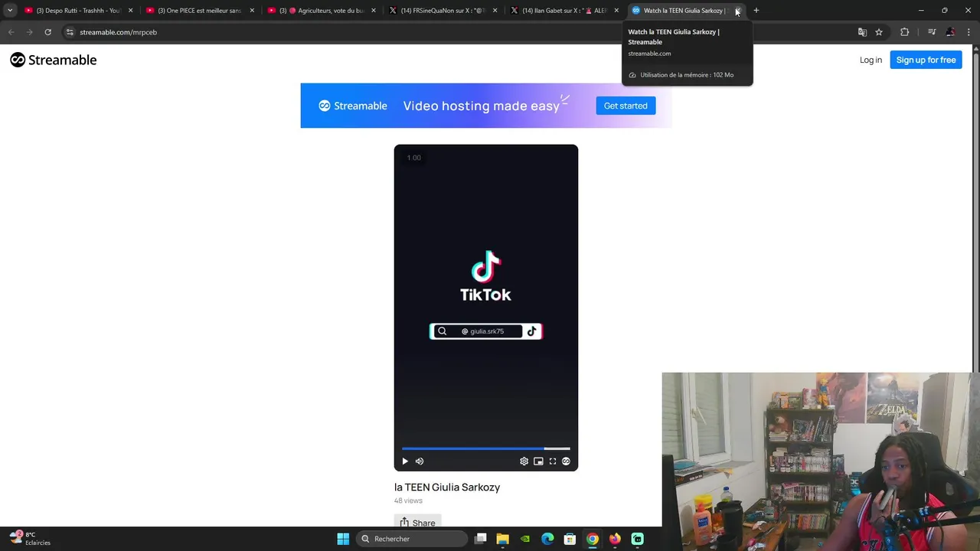
Task: Close the One PIECE tab
Action: [252, 11]
